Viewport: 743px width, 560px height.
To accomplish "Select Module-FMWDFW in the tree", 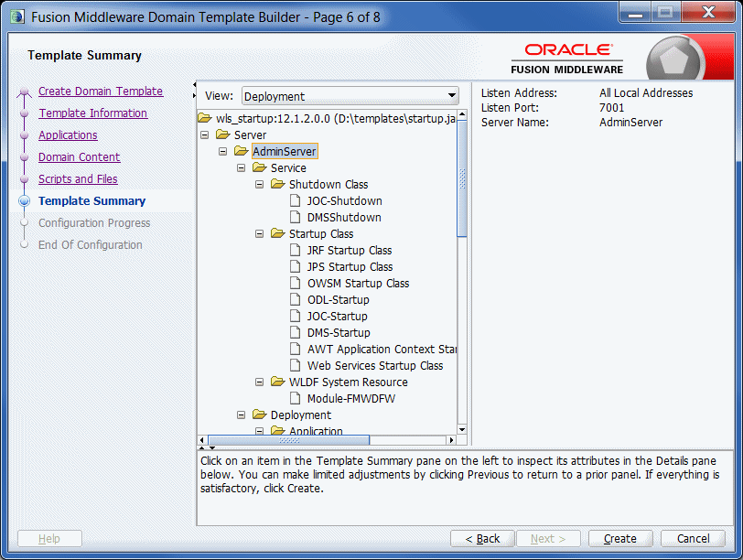I will click(x=351, y=398).
